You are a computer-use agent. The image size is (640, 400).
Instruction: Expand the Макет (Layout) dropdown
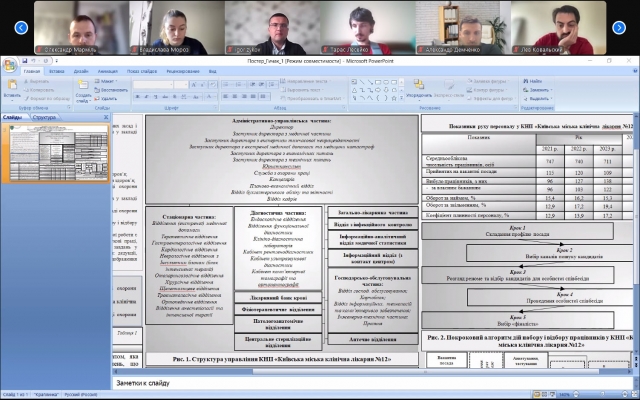(106, 81)
